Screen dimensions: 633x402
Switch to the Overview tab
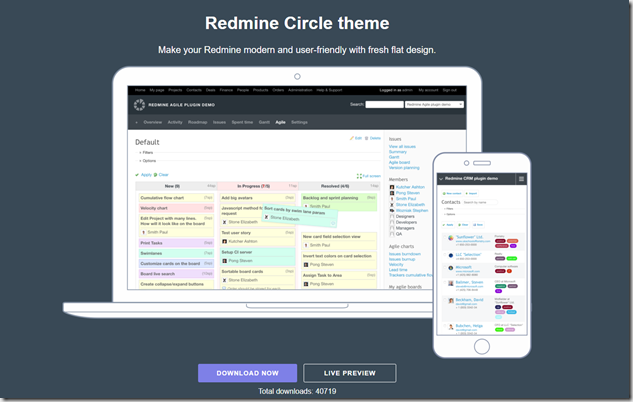tap(153, 122)
